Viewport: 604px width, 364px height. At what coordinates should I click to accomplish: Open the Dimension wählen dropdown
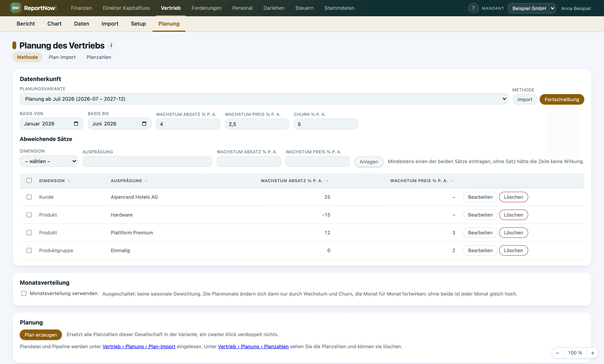click(49, 161)
